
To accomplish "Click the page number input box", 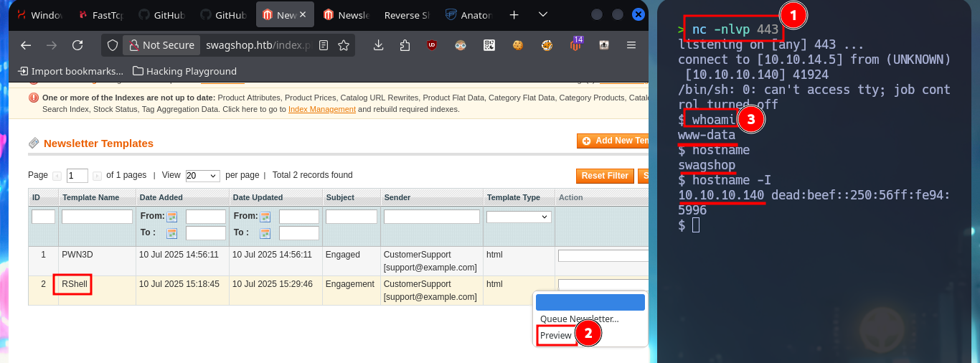I will pos(77,176).
